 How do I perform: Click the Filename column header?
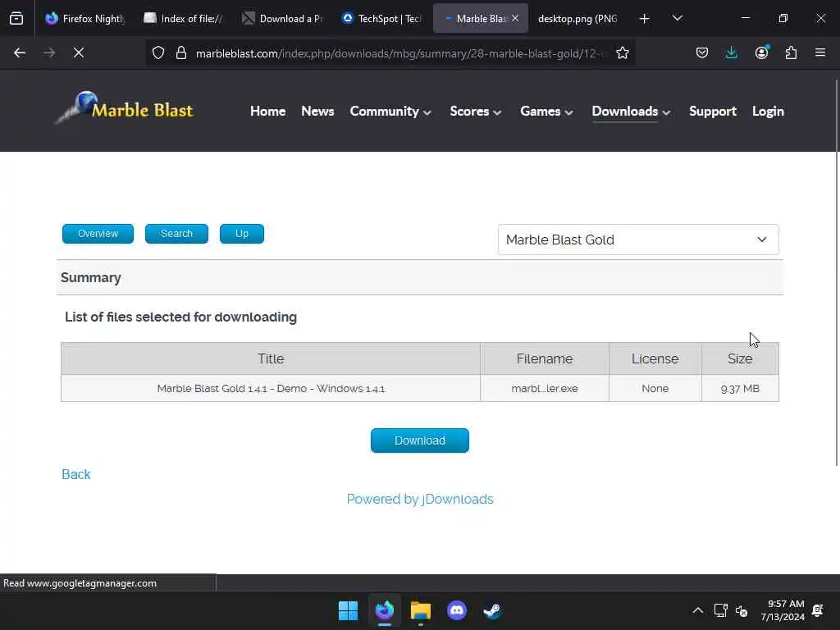(545, 358)
